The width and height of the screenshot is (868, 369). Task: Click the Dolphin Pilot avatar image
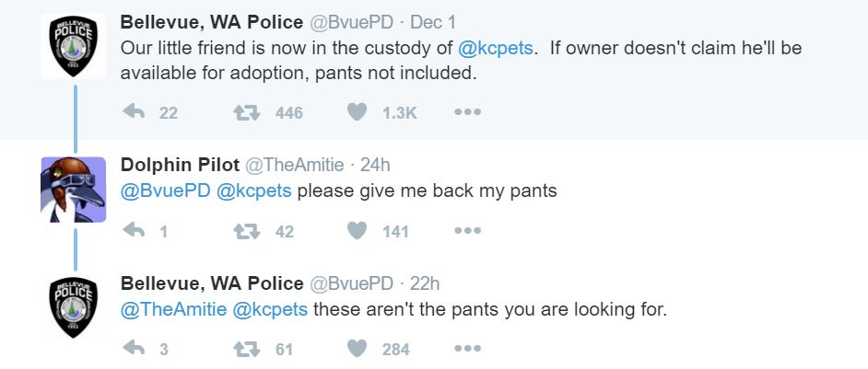coord(74,189)
